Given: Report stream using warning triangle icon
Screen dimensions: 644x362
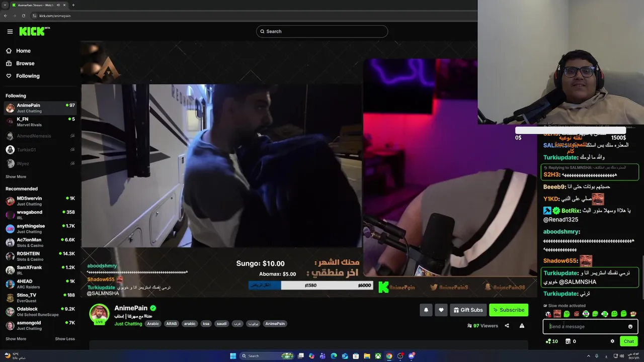Looking at the screenshot, I should pos(522,326).
